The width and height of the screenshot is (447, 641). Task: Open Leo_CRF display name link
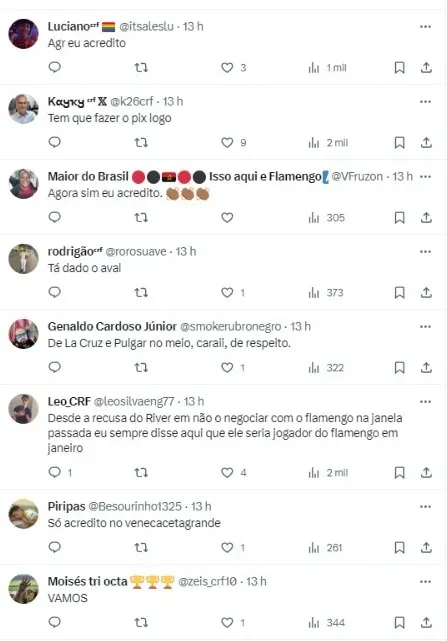click(x=69, y=401)
